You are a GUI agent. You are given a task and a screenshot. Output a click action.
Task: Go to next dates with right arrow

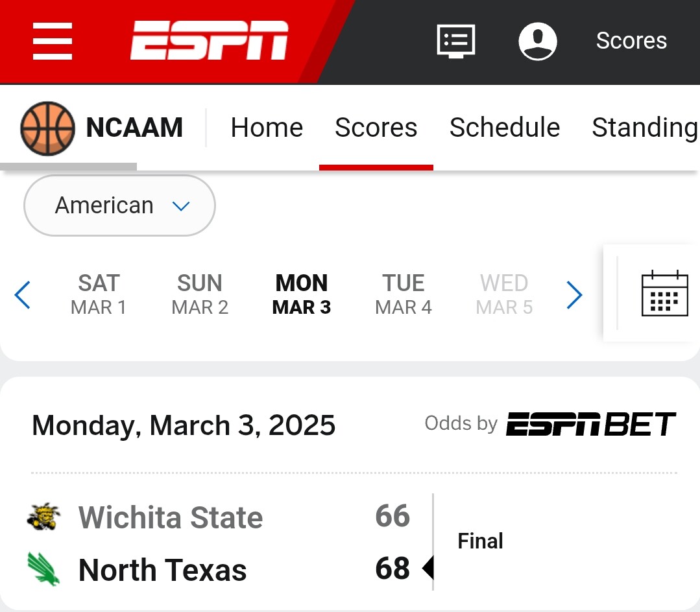[x=574, y=295]
